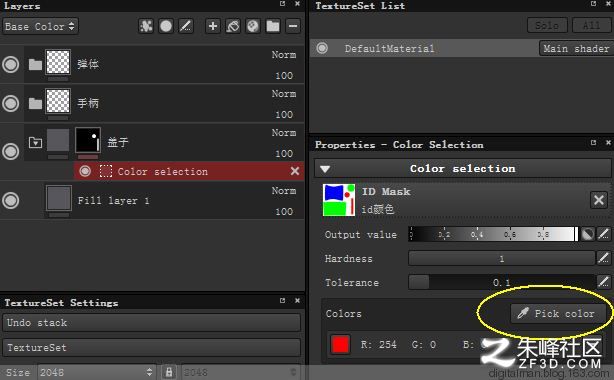Remove layer with minus icon
Viewport: 614px width, 380px height.
tap(293, 26)
